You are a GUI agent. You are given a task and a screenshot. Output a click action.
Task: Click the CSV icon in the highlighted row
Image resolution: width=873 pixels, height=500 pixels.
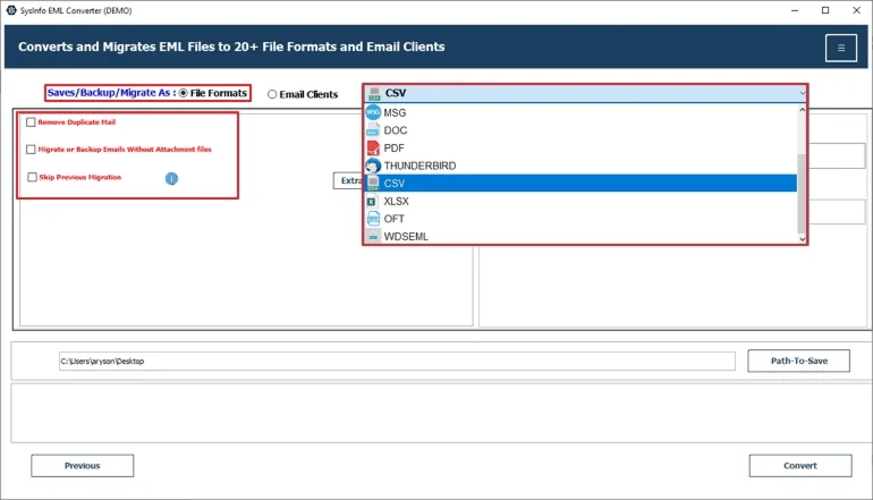point(373,183)
